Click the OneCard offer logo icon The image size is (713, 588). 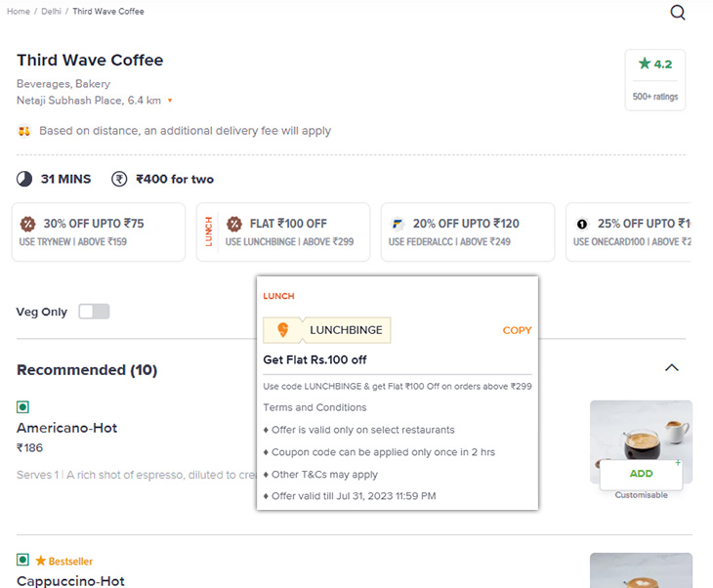pyautogui.click(x=581, y=224)
